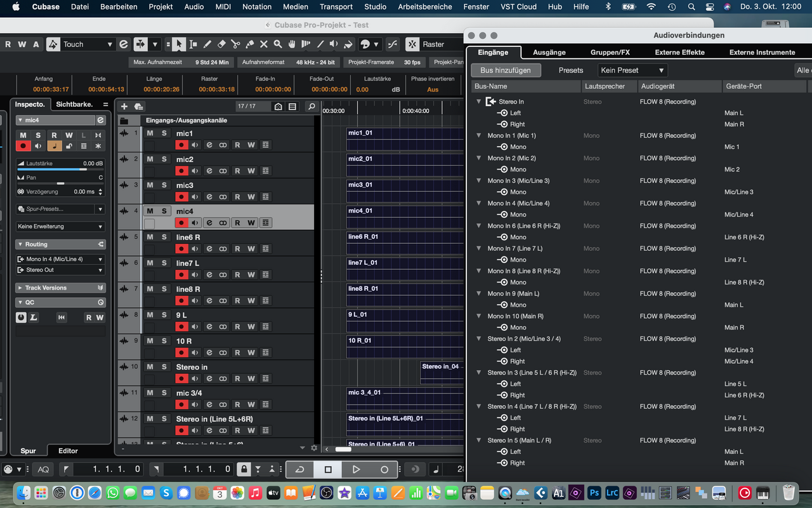Collapse Mono In 1 (Mic 1) bus
Screen dimensions: 812x508
point(479,135)
